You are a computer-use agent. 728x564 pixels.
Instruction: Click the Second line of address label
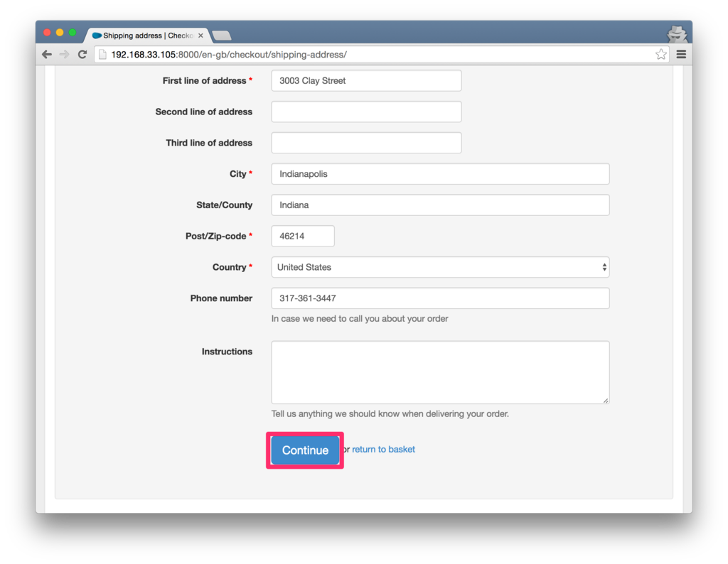coord(204,112)
